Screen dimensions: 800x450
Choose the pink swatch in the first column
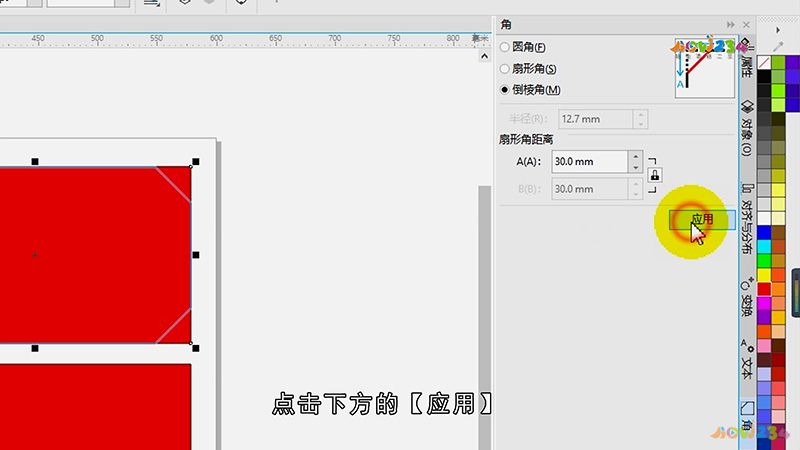764,346
